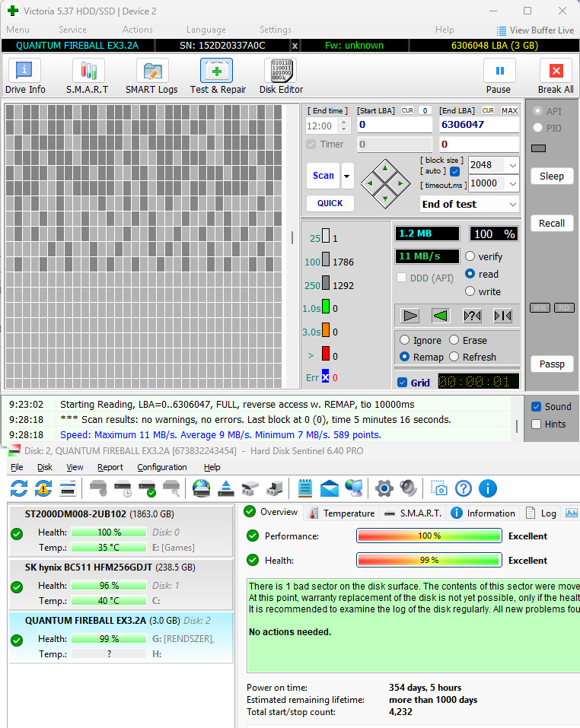Click the green reverse scan direction button
Screen dimensions: 580x728
pyautogui.click(x=440, y=316)
